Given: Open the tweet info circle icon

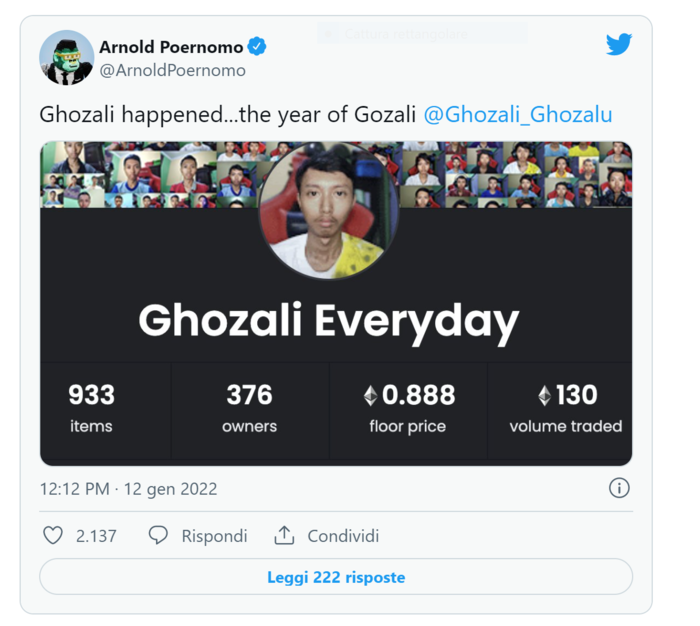Looking at the screenshot, I should coord(619,488).
